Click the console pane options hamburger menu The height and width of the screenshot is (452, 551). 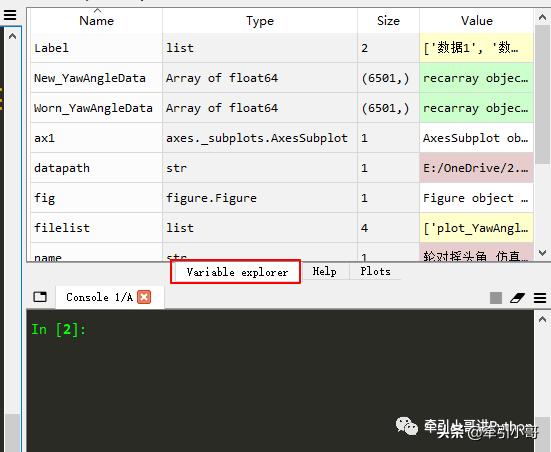pos(540,298)
